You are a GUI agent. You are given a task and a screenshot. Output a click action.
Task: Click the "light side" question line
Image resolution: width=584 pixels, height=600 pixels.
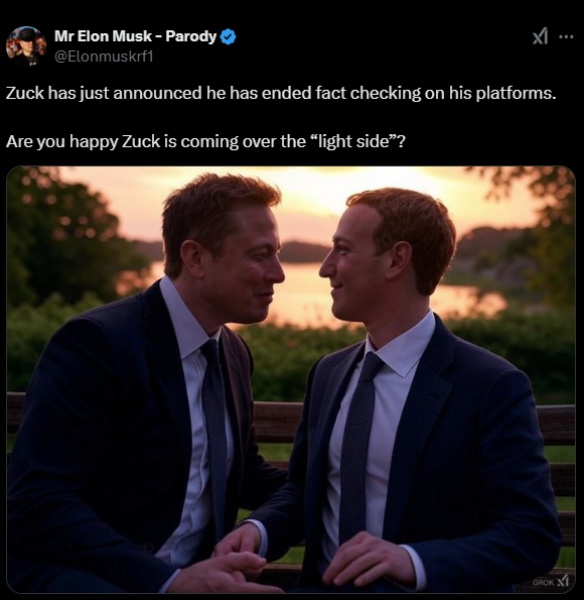pos(206,141)
